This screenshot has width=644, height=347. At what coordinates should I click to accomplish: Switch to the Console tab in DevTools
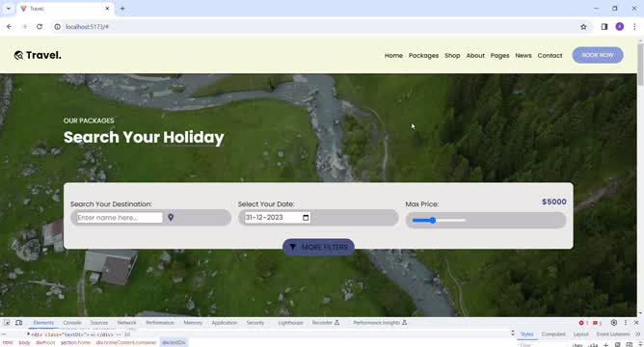72,323
